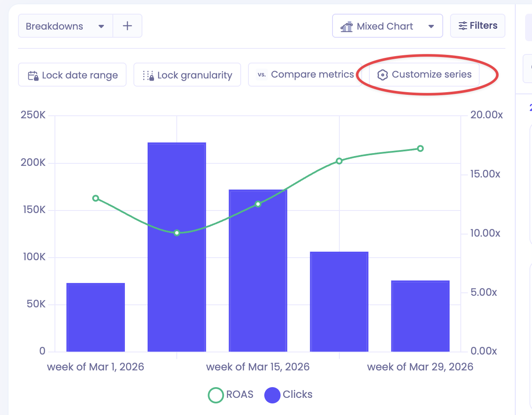Add a breakdown with the plus button
The image size is (532, 415).
pos(127,26)
